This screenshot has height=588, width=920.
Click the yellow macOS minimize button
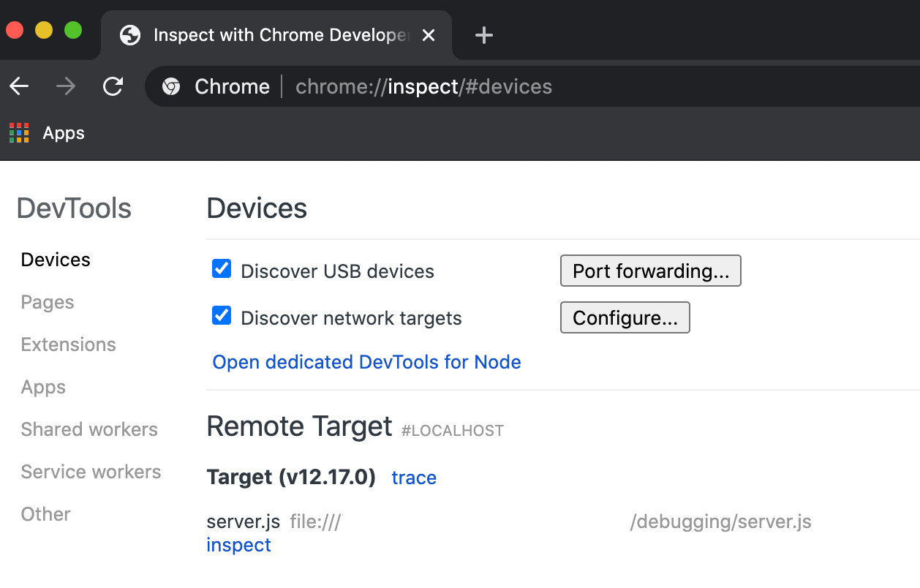click(x=44, y=30)
